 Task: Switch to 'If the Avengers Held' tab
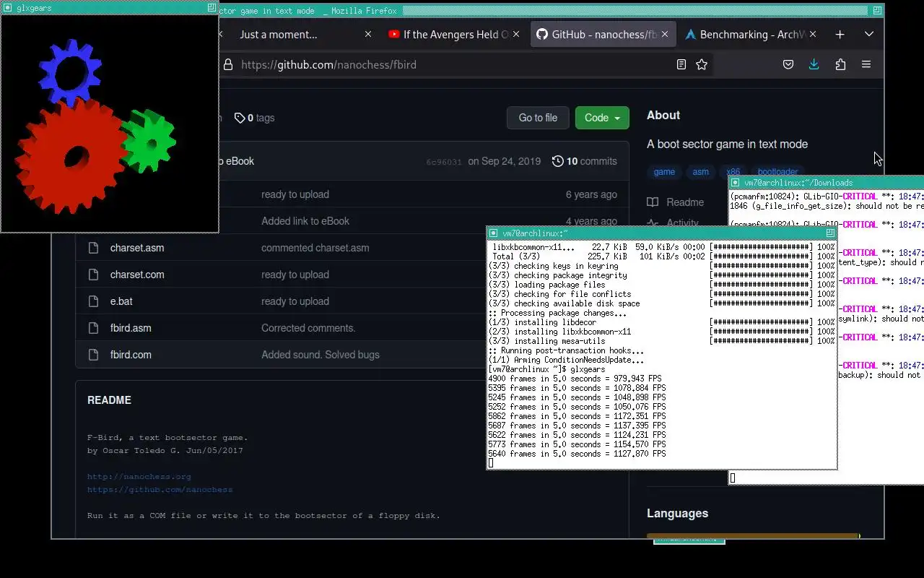pyautogui.click(x=455, y=34)
